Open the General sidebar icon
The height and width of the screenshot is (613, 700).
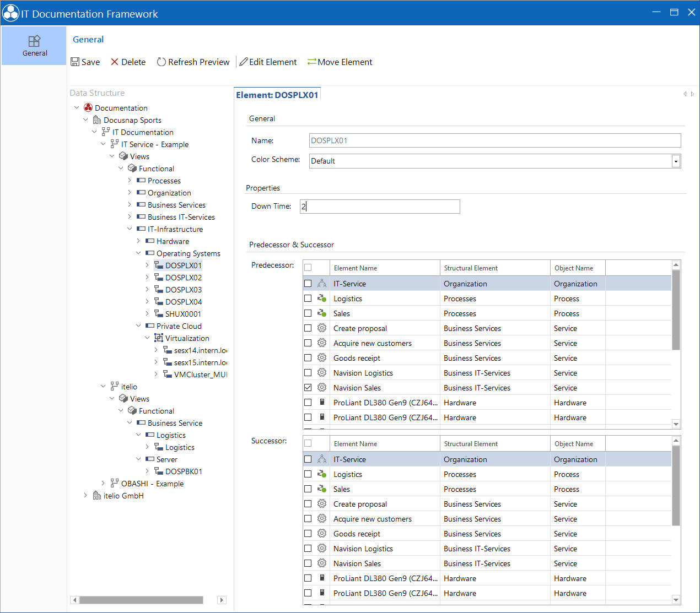point(35,46)
